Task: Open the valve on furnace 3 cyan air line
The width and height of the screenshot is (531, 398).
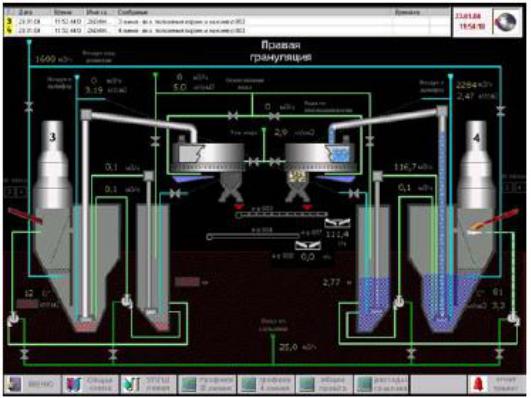Action: pos(29,107)
